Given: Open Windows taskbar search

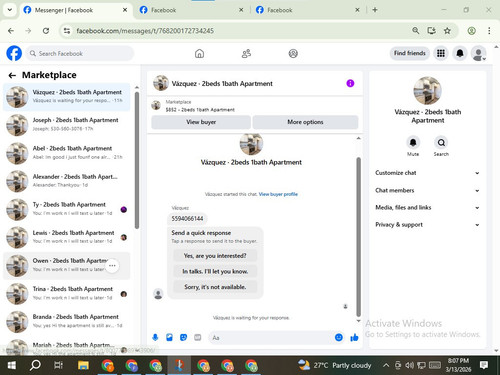Looking at the screenshot, I should tap(35, 365).
